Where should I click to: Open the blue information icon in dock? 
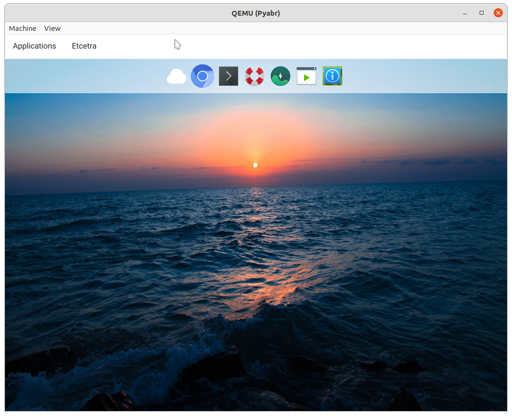tap(332, 76)
